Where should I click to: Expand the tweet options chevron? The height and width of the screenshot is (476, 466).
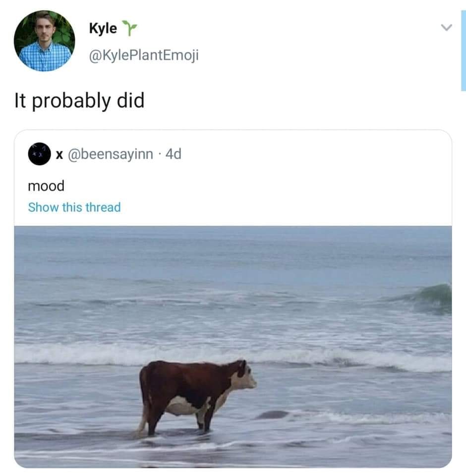[446, 29]
